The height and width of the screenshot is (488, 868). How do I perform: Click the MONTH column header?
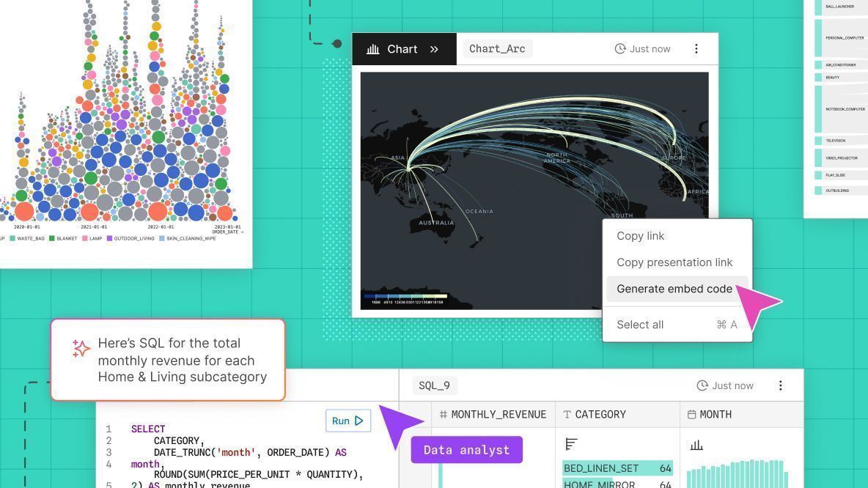[741, 415]
